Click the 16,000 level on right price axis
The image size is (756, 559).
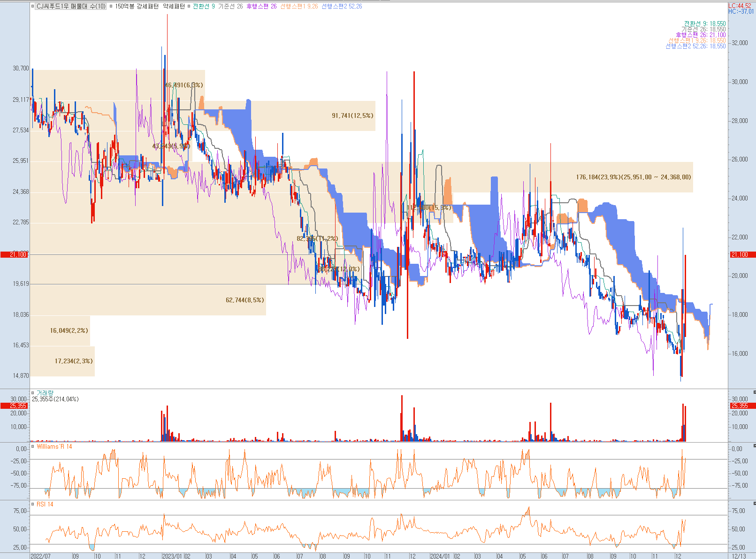740,353
